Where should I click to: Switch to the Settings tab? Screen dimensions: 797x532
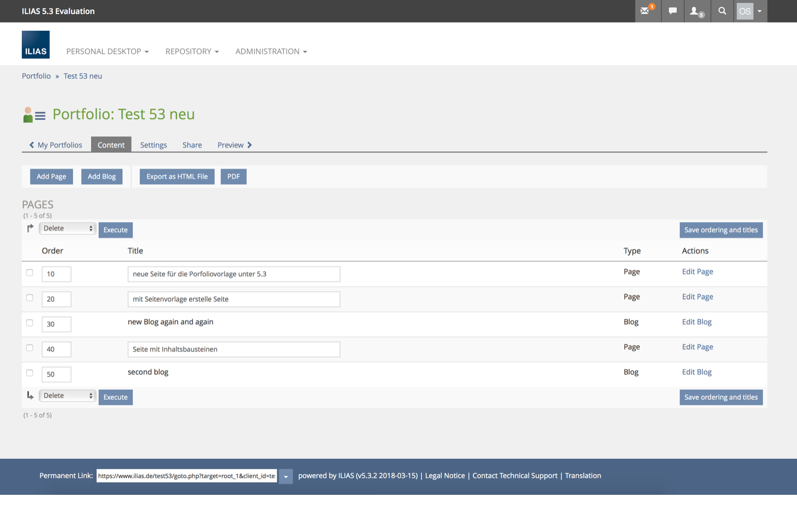153,145
